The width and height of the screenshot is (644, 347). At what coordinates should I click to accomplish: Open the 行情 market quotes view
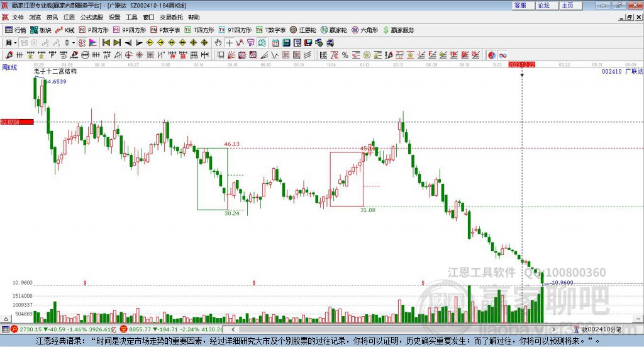15,30
